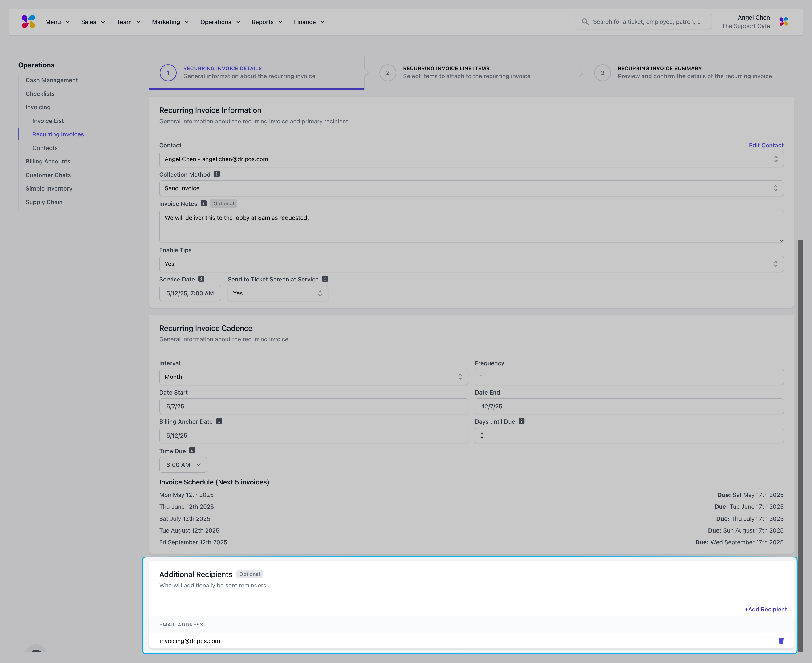812x663 pixels.
Task: Click the info icon for Send to Ticket Screen
Action: point(325,279)
